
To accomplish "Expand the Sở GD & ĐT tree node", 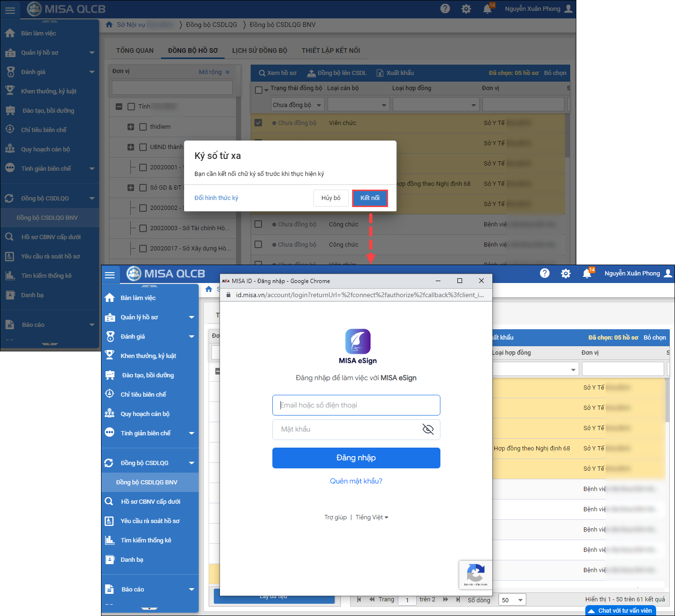I will tap(131, 188).
